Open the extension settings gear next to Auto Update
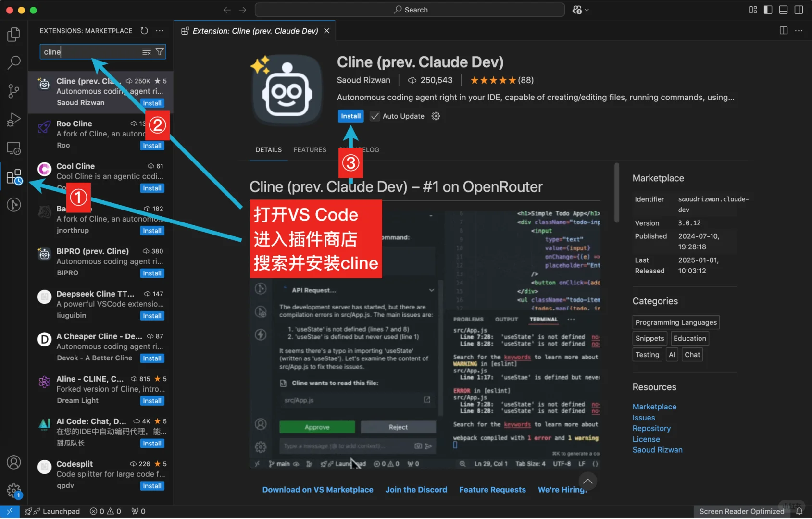The width and height of the screenshot is (812, 519). coord(436,116)
